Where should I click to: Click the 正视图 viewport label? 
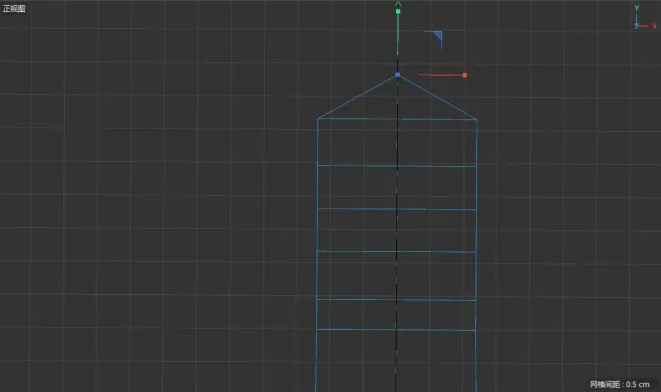14,8
